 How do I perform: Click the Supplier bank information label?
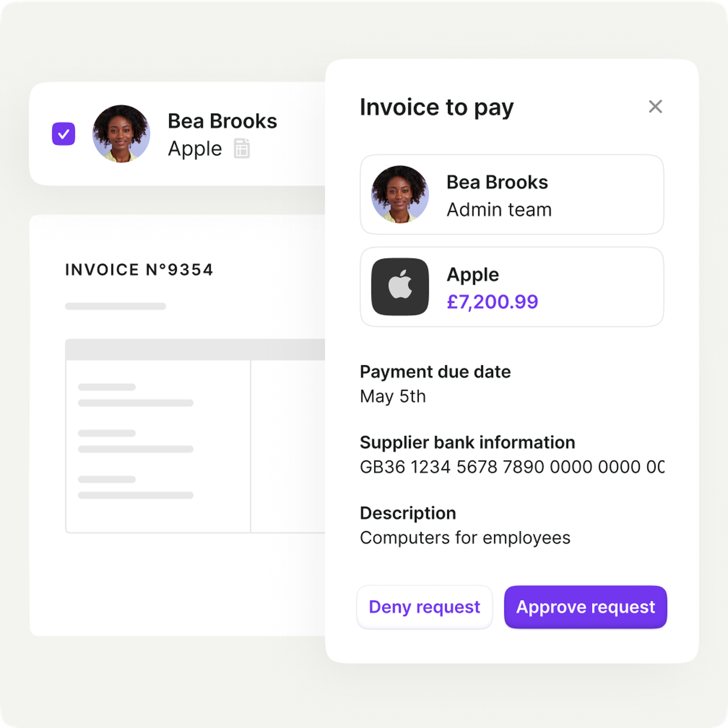467,443
